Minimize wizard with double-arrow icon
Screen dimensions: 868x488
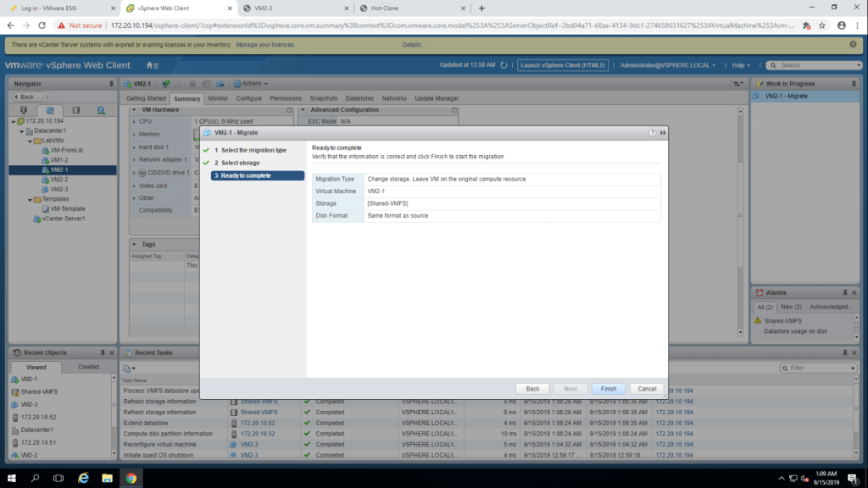click(662, 133)
